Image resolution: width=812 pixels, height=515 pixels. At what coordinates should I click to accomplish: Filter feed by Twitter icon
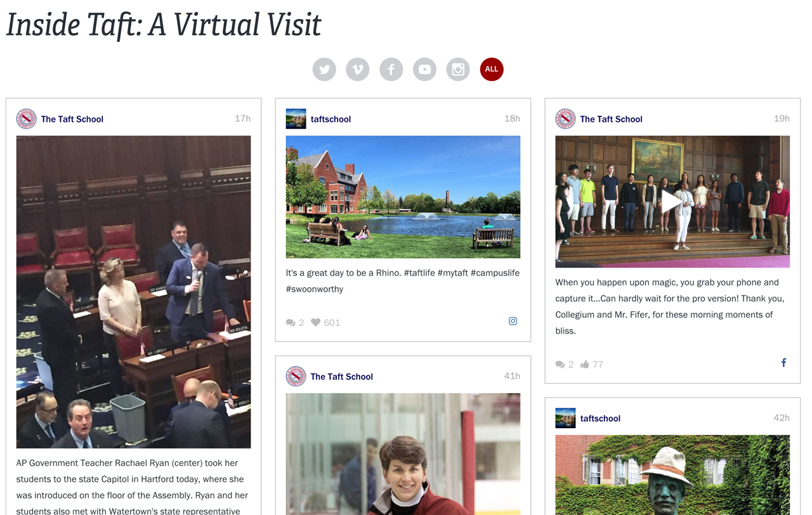324,69
